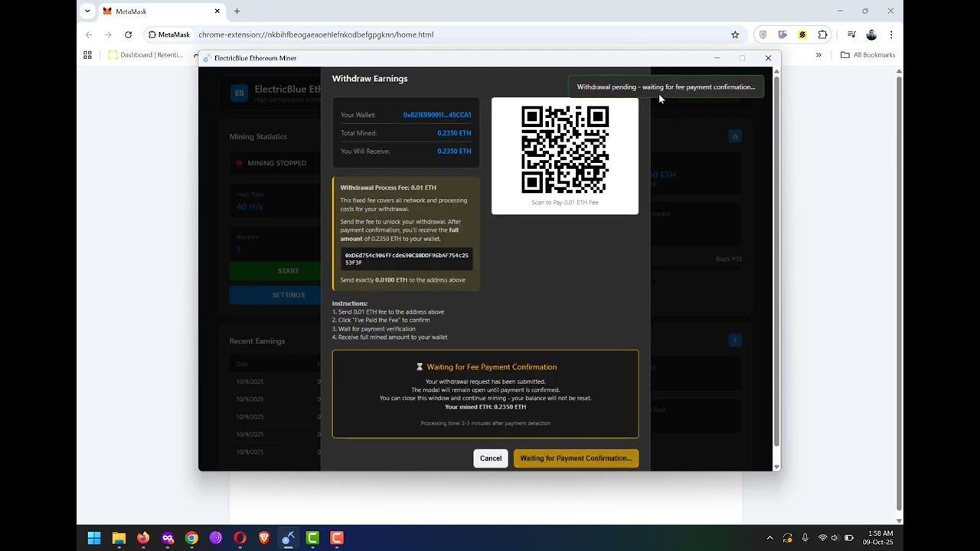Bookmark this page with the star icon
Viewport: 980px width, 551px height.
coord(735,34)
